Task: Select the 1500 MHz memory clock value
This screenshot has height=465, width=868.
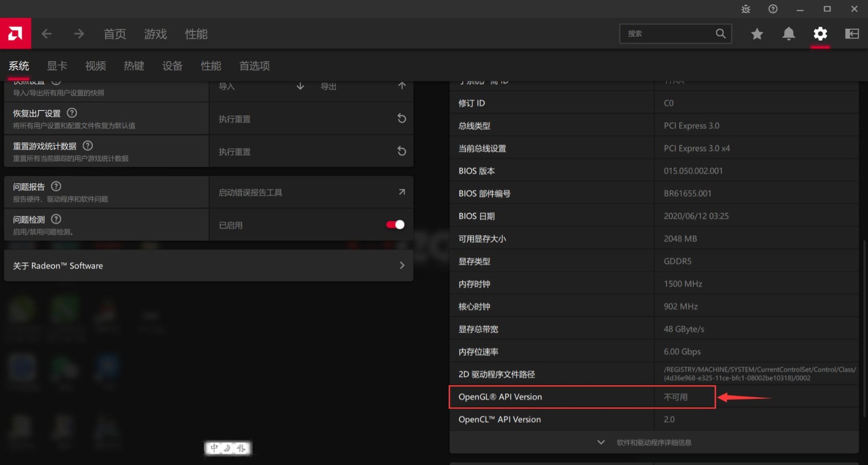Action: 683,284
